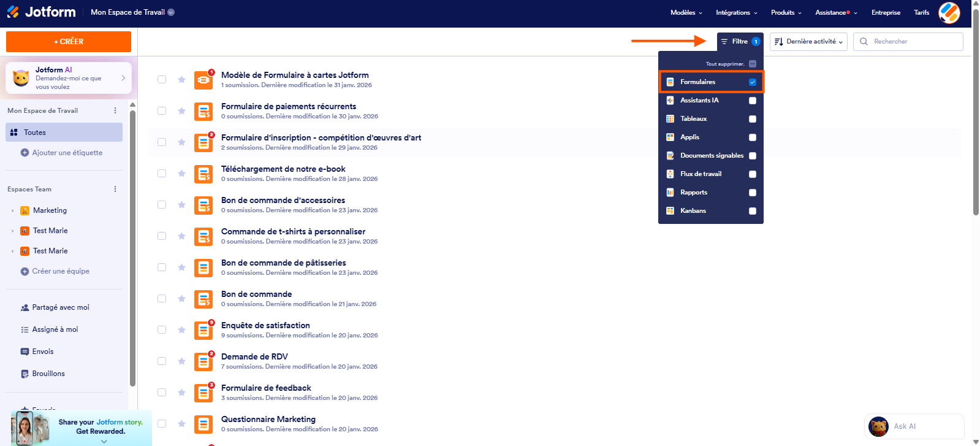The image size is (980, 446).
Task: Open Tarifs in the top navigation
Action: 921,12
